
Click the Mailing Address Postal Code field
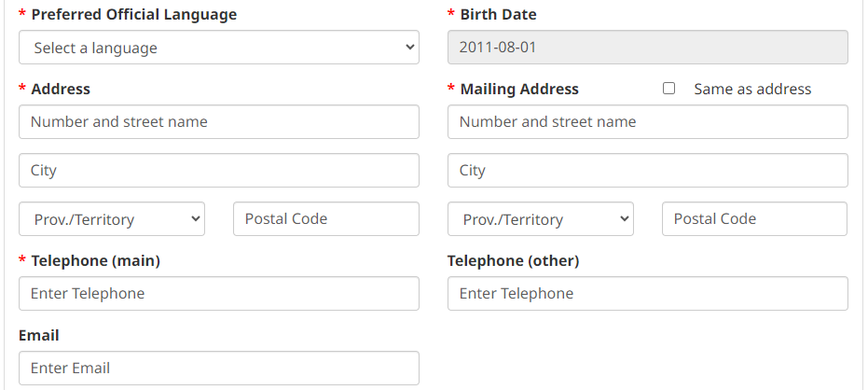754,219
